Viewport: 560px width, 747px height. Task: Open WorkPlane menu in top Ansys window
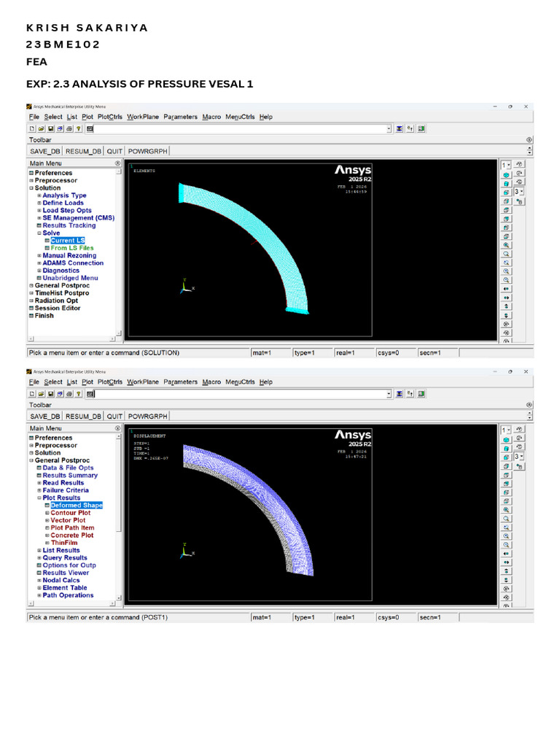click(142, 117)
